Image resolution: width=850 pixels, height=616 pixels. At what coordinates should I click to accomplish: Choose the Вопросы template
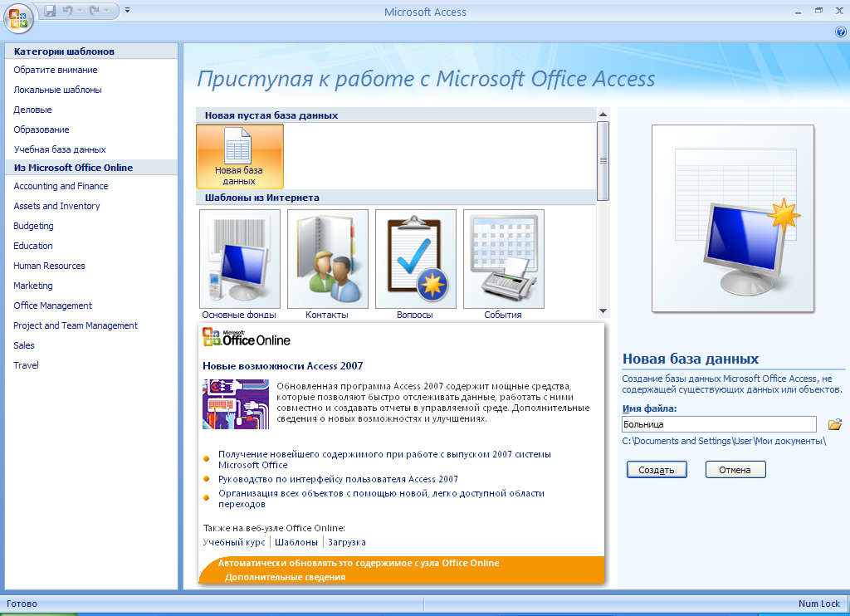coord(415,265)
